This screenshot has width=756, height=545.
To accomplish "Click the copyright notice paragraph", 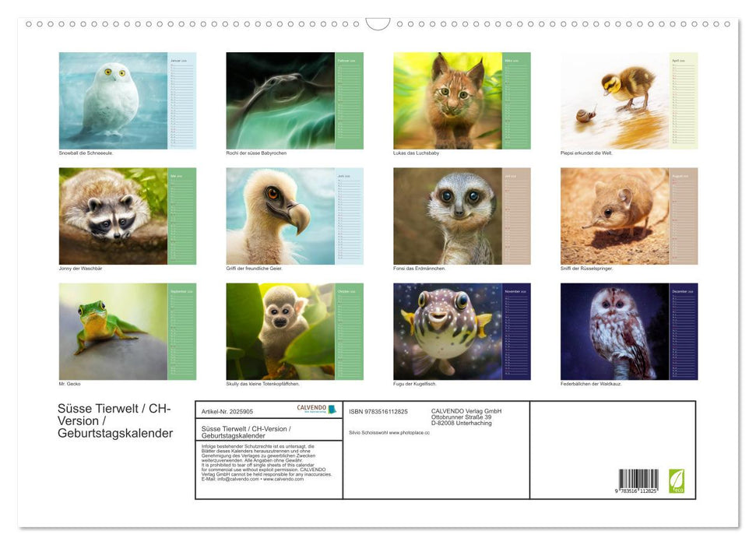I will pos(266,462).
